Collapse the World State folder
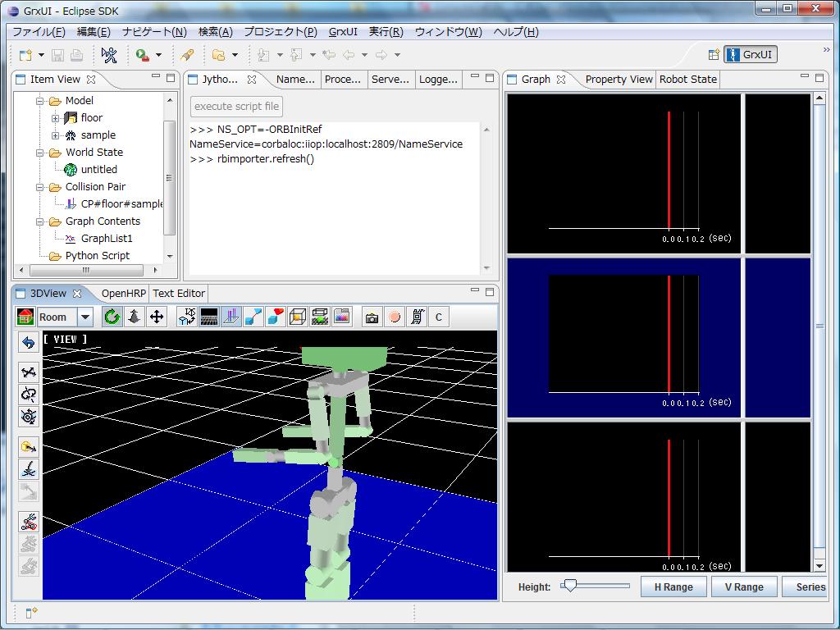This screenshot has width=840, height=630. tap(39, 153)
